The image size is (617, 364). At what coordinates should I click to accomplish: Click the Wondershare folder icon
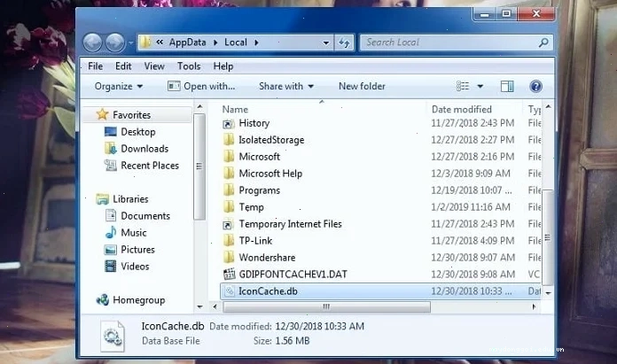[x=228, y=258]
